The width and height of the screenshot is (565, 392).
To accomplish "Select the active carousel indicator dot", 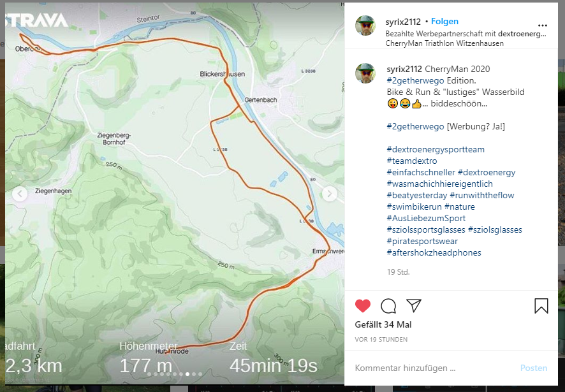I will tap(187, 374).
